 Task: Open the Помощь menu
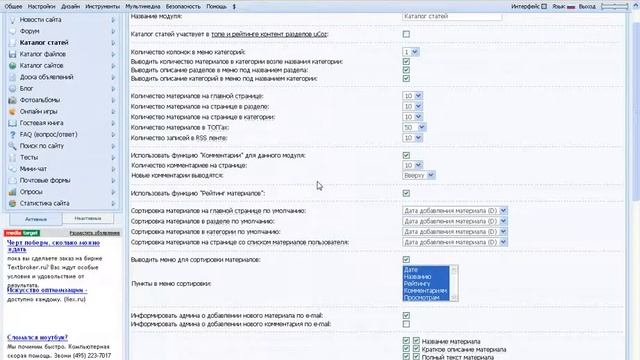point(216,7)
